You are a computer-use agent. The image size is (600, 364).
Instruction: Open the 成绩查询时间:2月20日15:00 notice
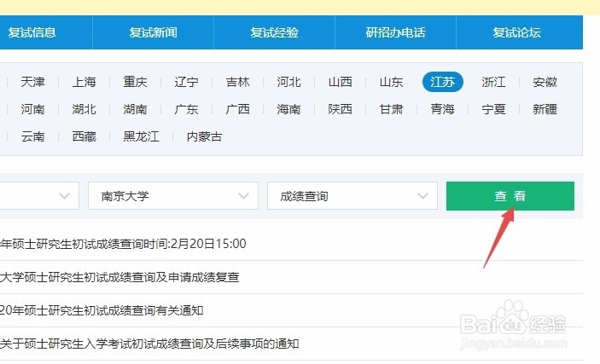[x=123, y=244]
